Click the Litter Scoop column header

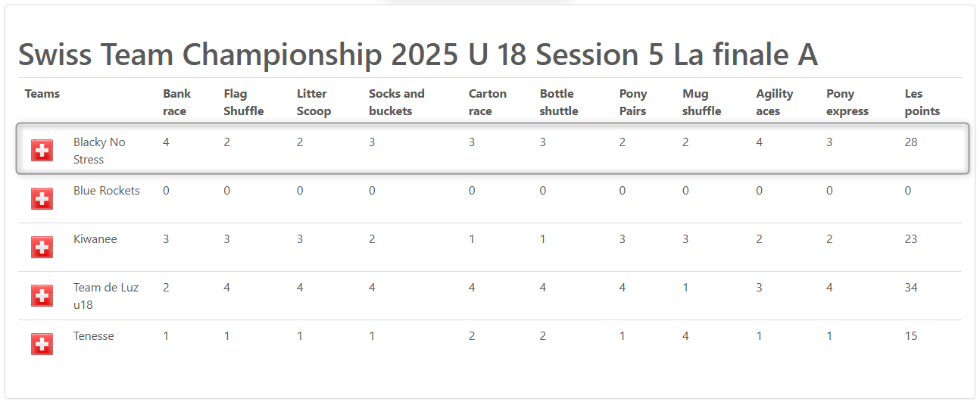314,102
